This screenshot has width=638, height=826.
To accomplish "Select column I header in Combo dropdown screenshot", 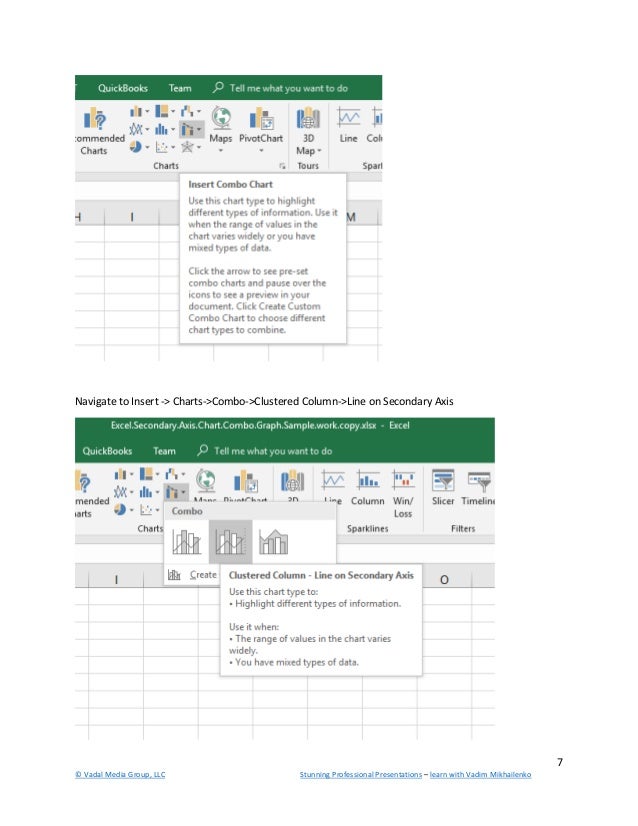I will click(x=116, y=579).
